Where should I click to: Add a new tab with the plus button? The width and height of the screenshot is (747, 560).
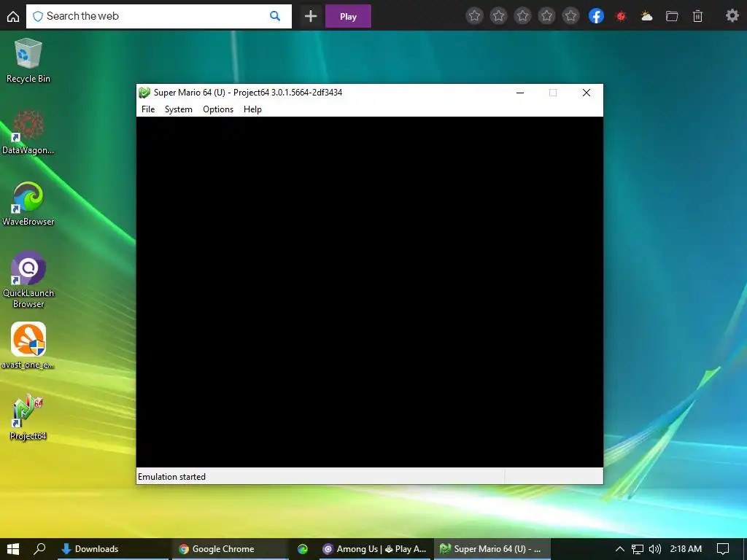click(311, 16)
